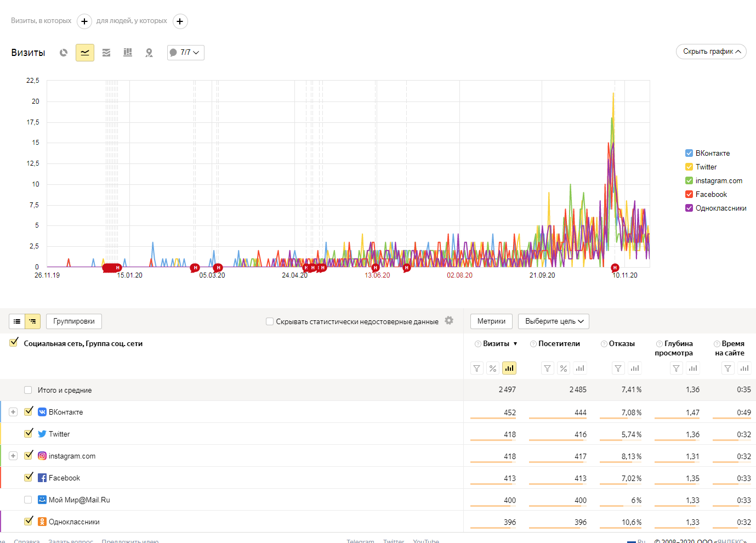Switch to stacked area chart view
The height and width of the screenshot is (543, 756).
pos(106,53)
